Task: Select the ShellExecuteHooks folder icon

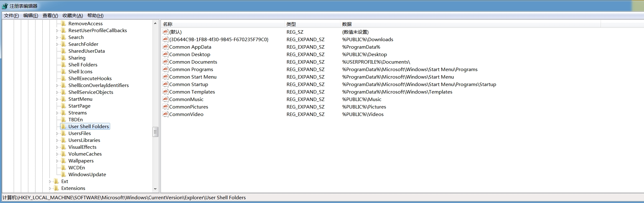Action: tap(63, 78)
